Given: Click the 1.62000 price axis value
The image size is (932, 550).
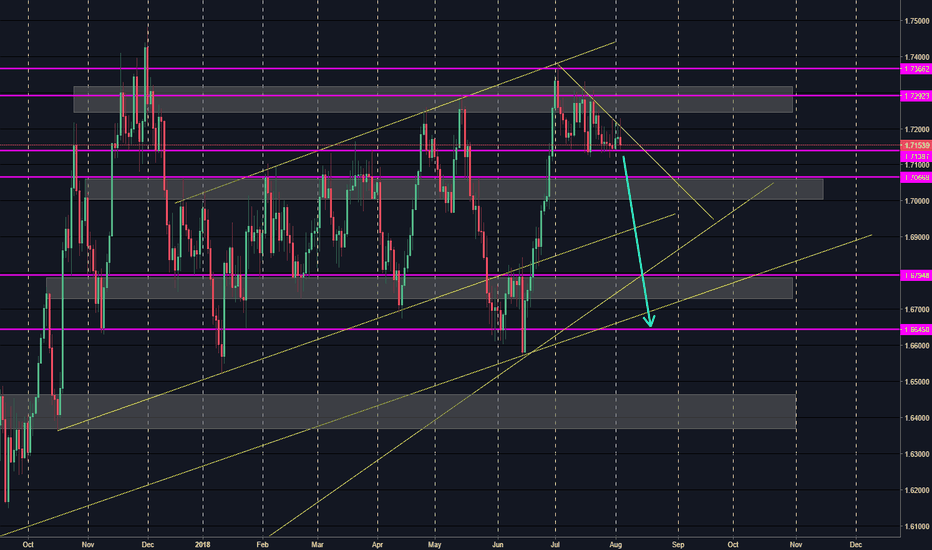Looking at the screenshot, I should (x=917, y=491).
